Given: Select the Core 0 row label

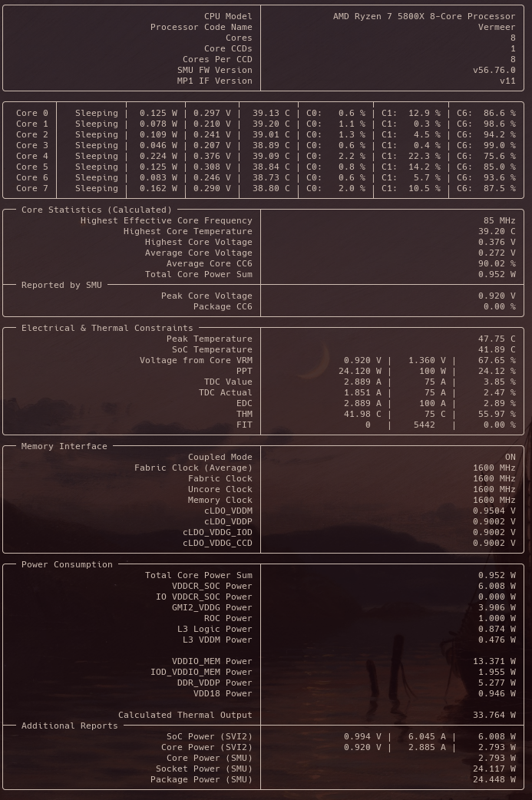Looking at the screenshot, I should coord(32,114).
